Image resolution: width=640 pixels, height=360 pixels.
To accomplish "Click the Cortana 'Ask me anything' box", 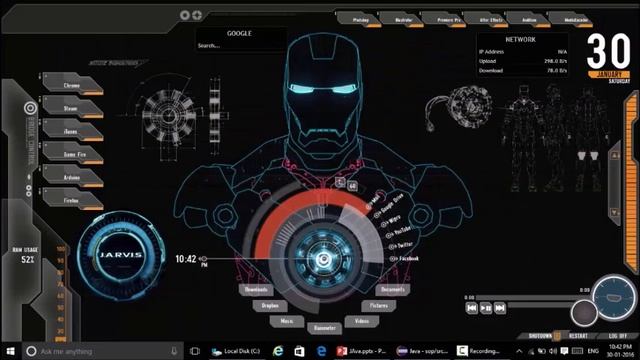I will (x=102, y=351).
